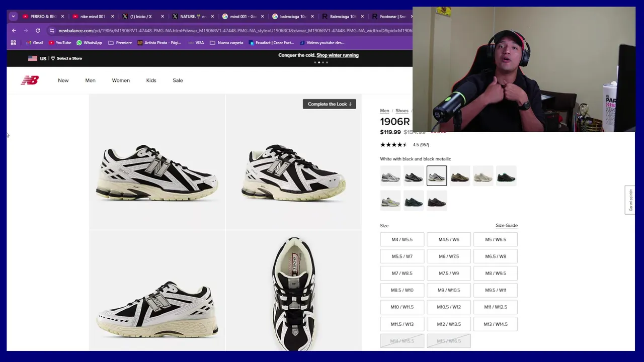
Task: Click the Shop winter running link
Action: coord(338,55)
